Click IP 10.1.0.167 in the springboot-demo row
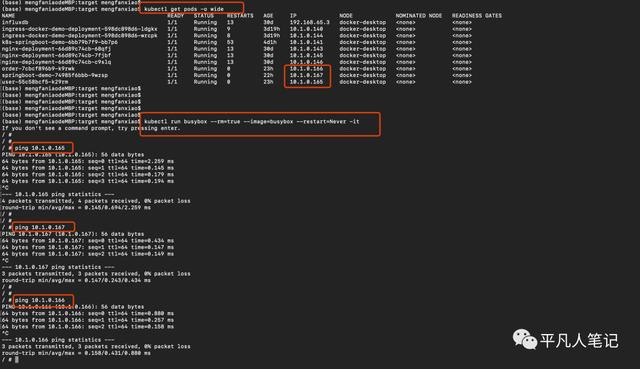The height and width of the screenshot is (369, 640). [x=306, y=75]
